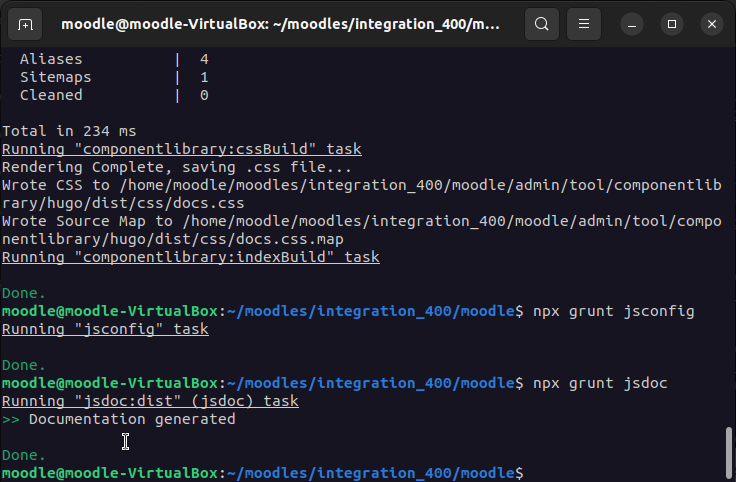The width and height of the screenshot is (736, 482).
Task: Maximize the terminal window
Action: [x=672, y=24]
